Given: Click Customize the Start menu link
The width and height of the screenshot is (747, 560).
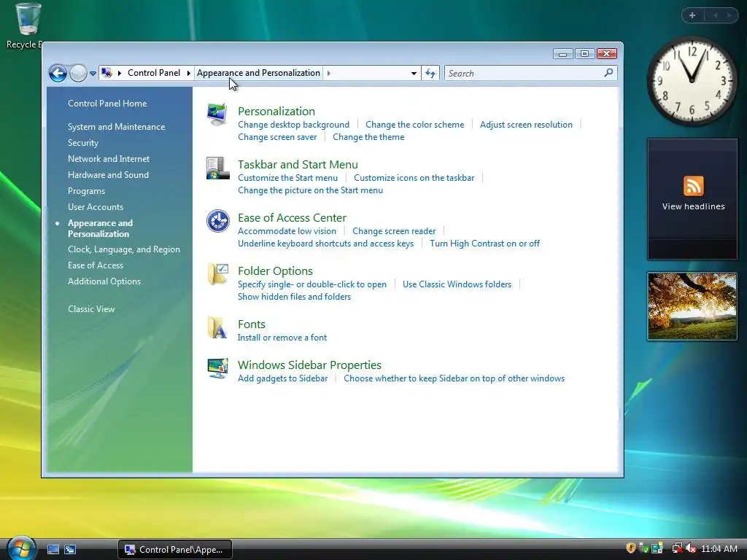Looking at the screenshot, I should click(287, 178).
